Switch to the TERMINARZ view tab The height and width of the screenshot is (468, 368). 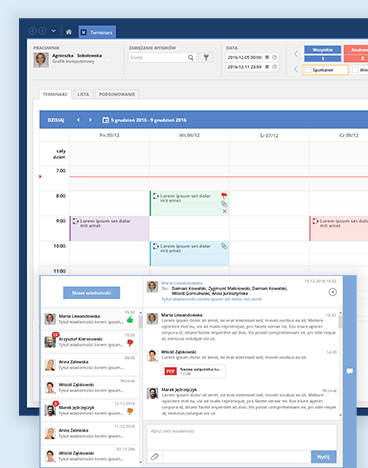pyautogui.click(x=55, y=94)
